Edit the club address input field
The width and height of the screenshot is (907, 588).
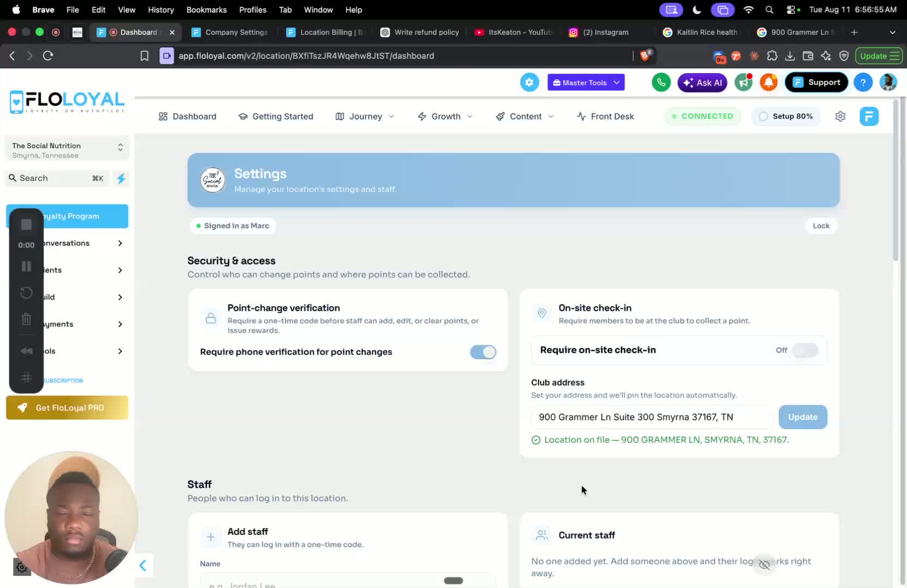tap(652, 417)
